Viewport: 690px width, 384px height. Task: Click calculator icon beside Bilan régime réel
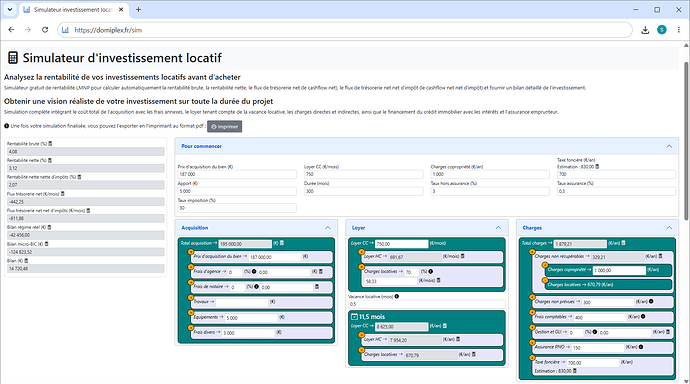tap(49, 227)
